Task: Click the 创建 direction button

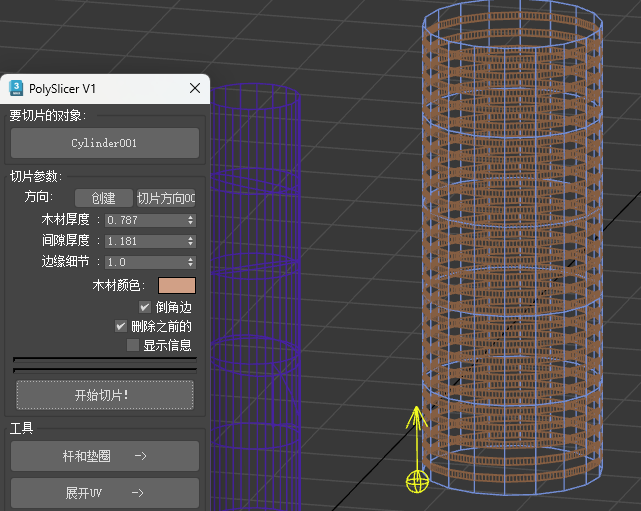Action: 104,198
